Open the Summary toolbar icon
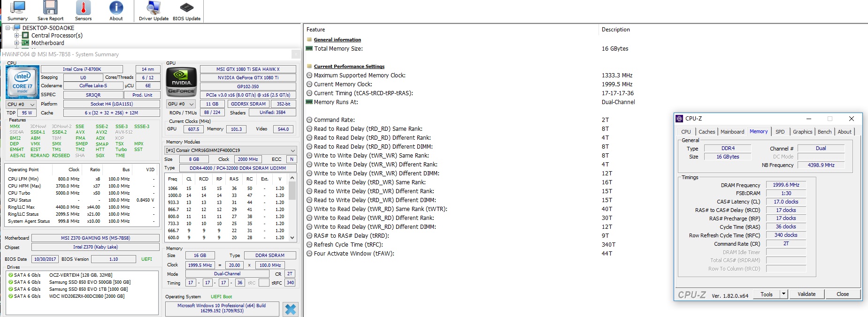Viewport: 868px width, 317px height. coord(17,11)
